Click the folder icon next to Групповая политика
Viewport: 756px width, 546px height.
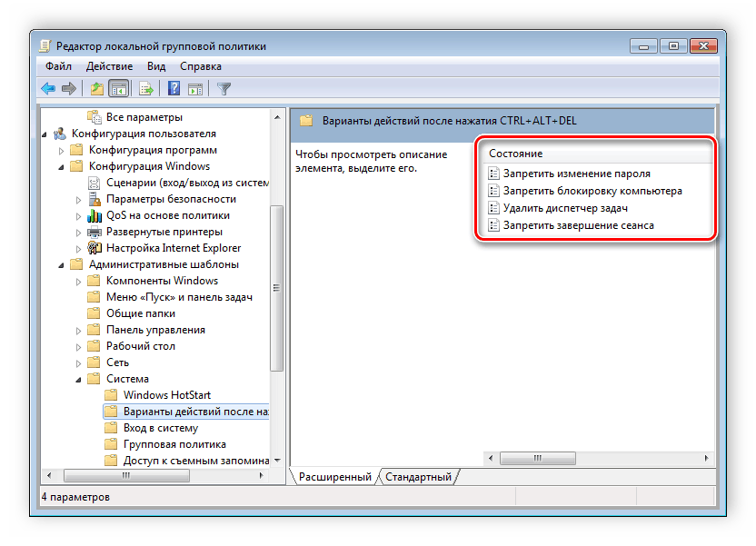click(112, 444)
